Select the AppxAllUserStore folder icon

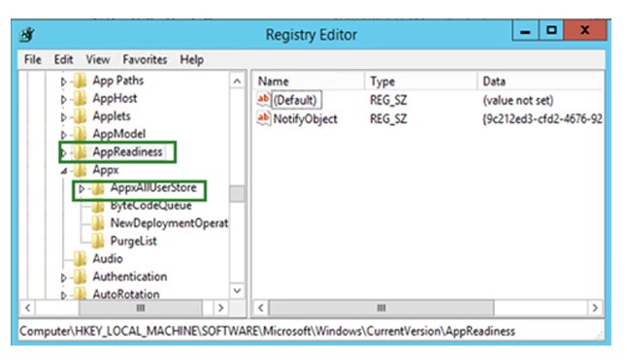[98, 187]
